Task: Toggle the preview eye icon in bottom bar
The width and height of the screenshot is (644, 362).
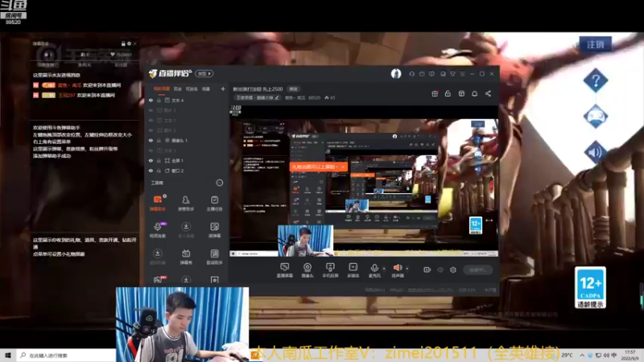Action: 440,269
